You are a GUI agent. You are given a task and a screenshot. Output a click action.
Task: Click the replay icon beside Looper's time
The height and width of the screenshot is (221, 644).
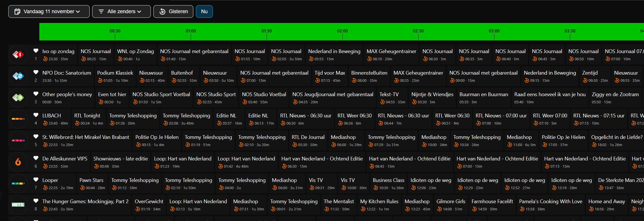tap(45, 188)
